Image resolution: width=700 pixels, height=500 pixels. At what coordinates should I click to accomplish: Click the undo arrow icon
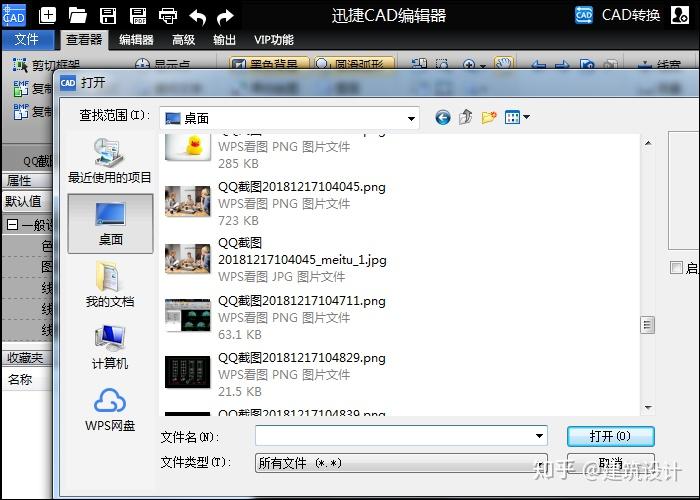coord(197,17)
